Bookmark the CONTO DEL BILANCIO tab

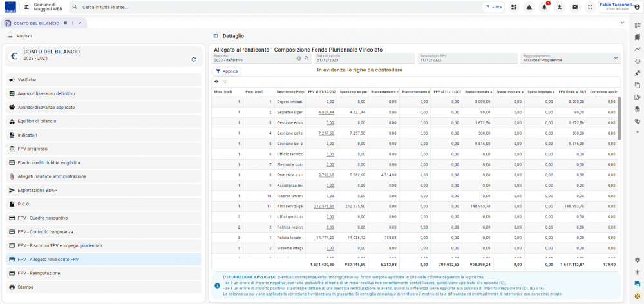(x=65, y=23)
